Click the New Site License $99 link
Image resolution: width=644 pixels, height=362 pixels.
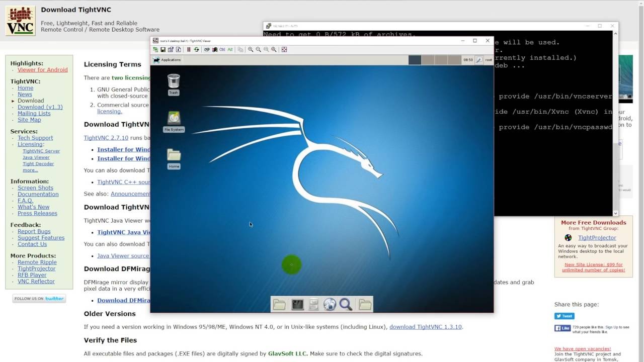coord(594,267)
